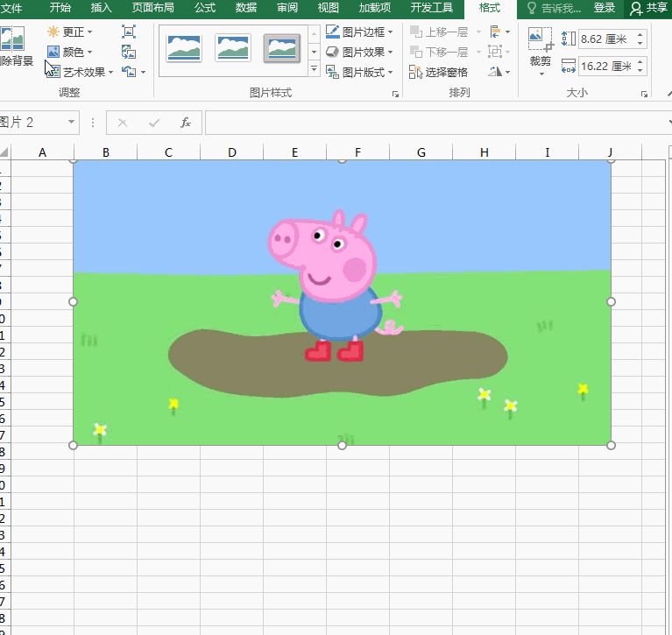Click the Compress Pictures icon
Screen dimensions: 672x635
click(x=129, y=32)
